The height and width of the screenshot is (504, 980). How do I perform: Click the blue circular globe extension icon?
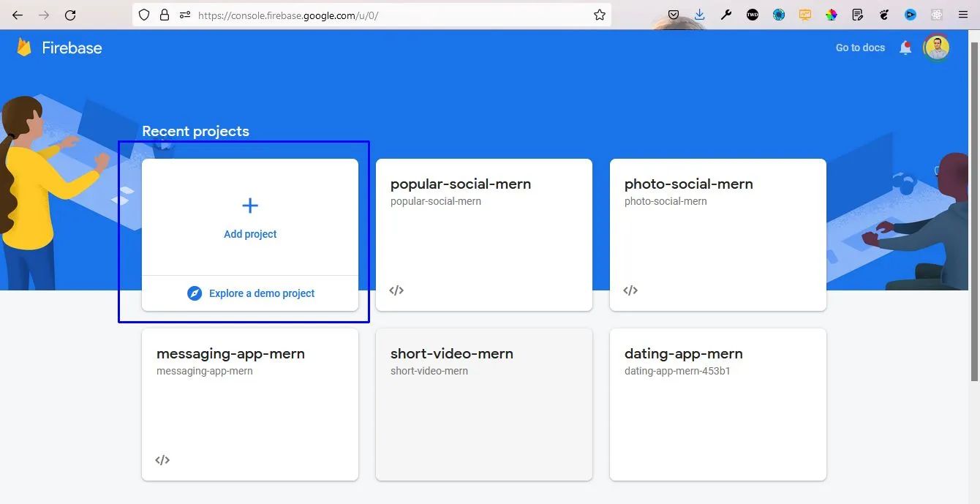point(779,15)
